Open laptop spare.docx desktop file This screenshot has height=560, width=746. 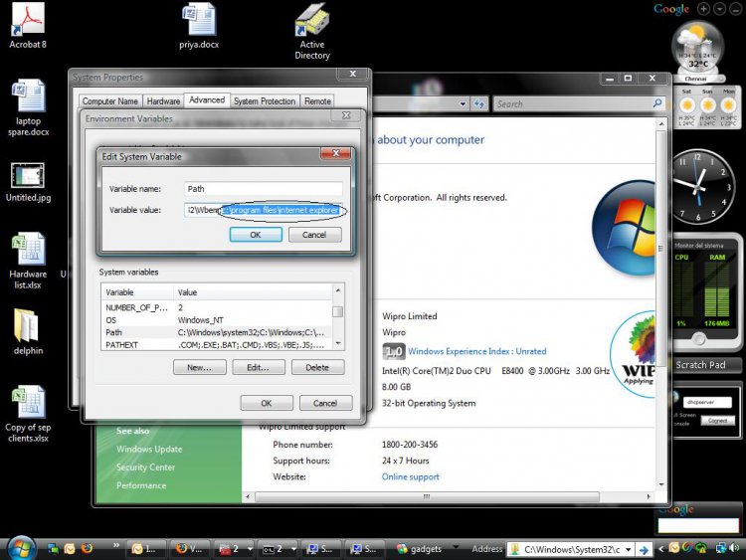28,107
